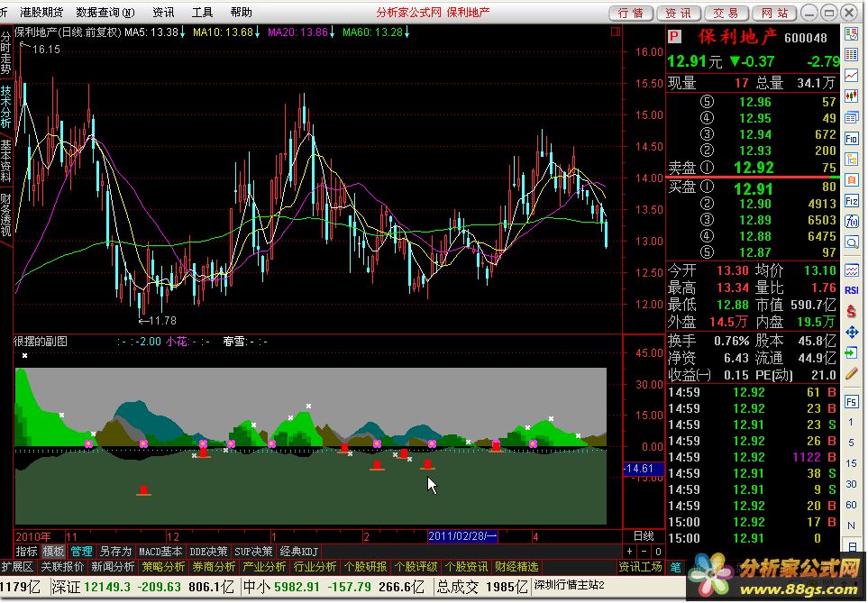Select the DDE决策 indicator tab
Screen dimensions: 868x603
[x=208, y=552]
